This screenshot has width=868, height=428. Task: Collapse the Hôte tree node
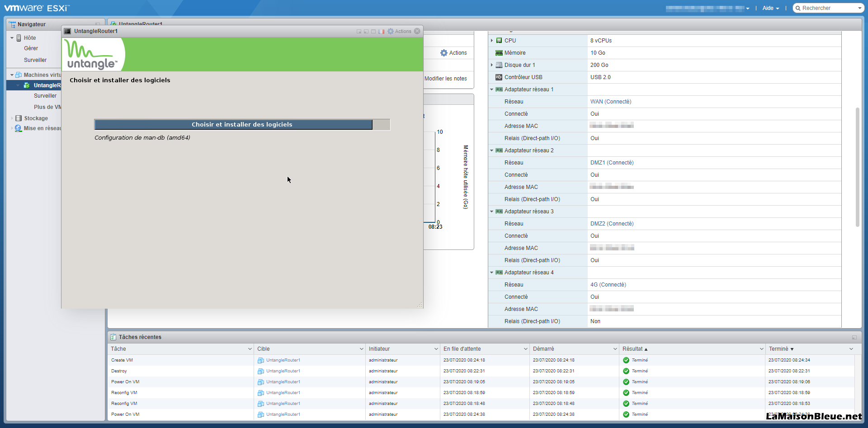[x=12, y=38]
